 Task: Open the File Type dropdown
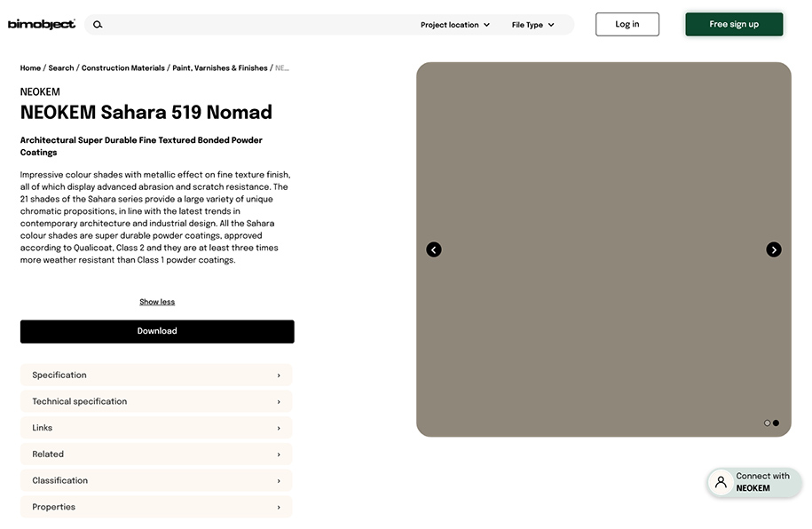point(532,25)
